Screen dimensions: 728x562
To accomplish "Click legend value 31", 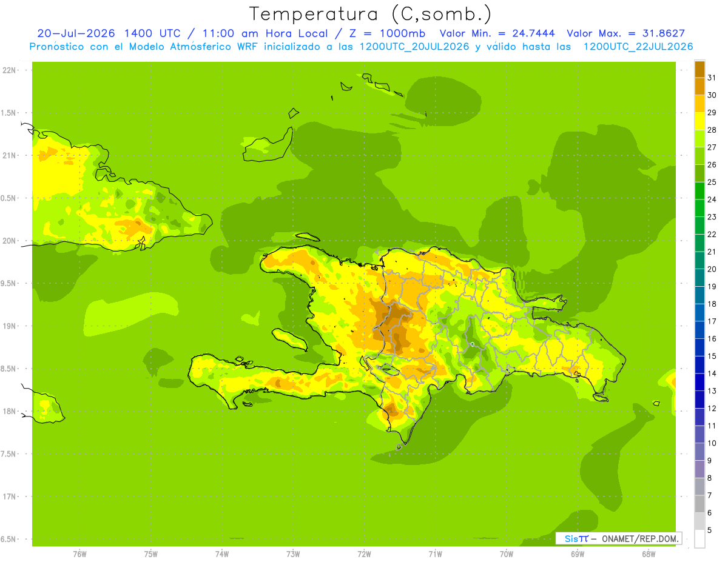I will click(x=712, y=78).
